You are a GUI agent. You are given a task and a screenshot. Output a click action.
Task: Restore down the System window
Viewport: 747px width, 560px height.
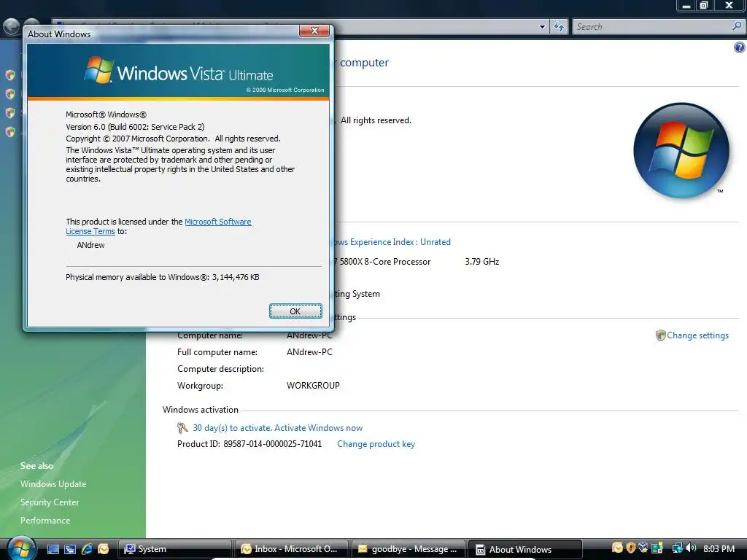[x=704, y=6]
